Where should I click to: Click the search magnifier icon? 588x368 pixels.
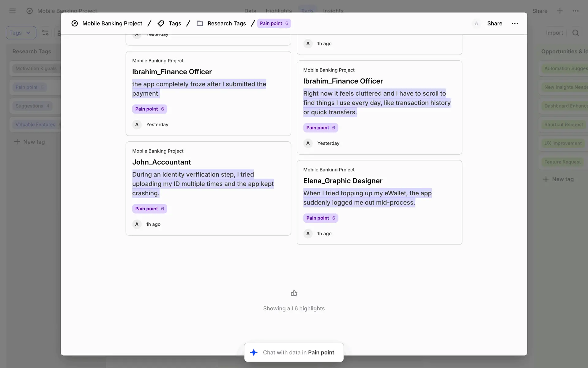point(575,33)
